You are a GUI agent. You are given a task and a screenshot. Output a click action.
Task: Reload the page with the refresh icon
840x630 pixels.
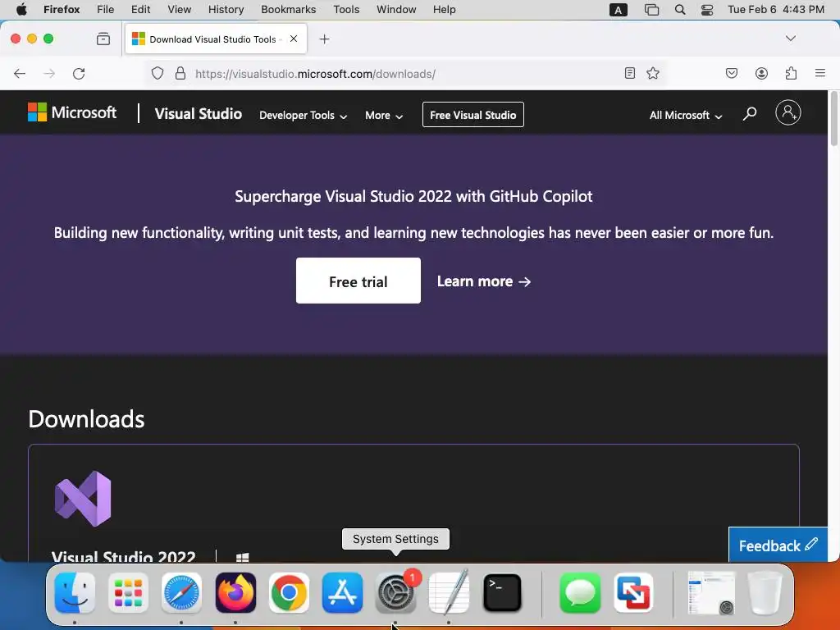(x=79, y=73)
